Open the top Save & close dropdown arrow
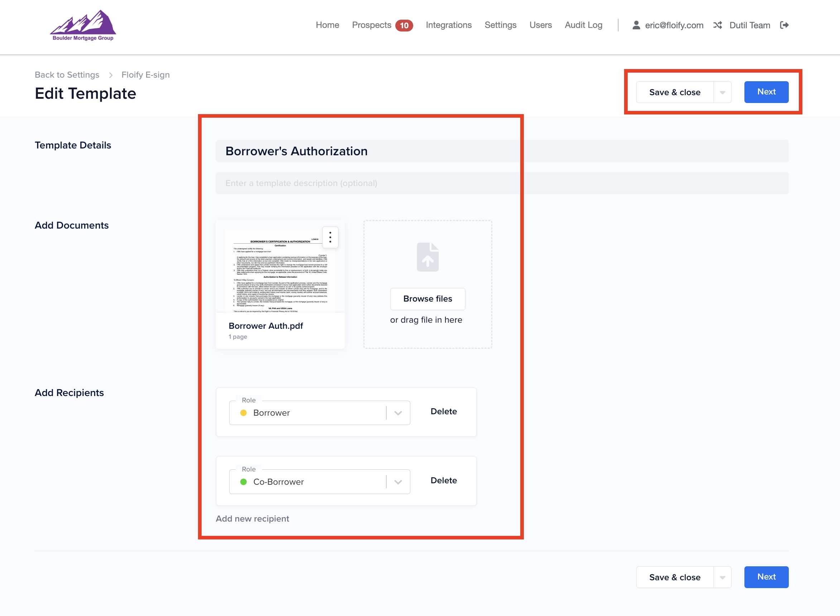 click(723, 92)
